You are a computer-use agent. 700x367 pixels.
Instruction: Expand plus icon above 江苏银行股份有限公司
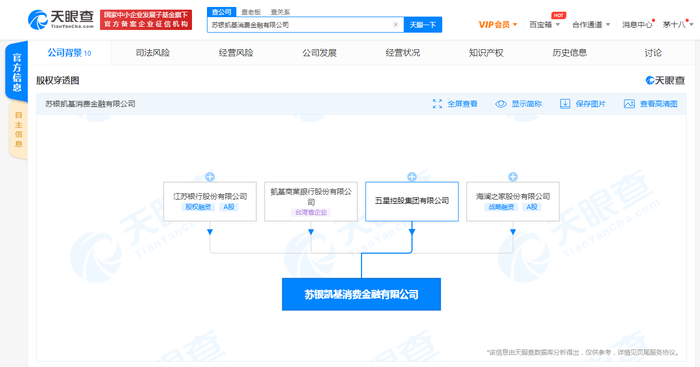(210, 177)
